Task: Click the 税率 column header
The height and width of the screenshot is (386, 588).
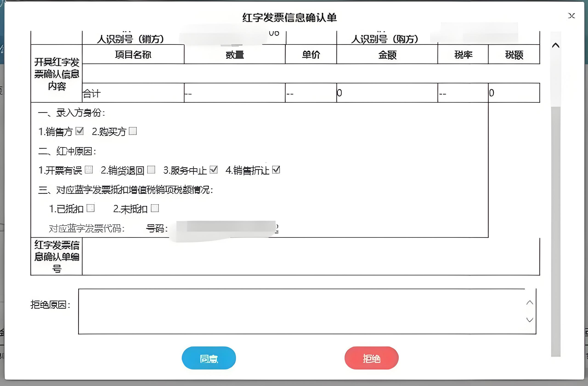Action: pos(463,54)
